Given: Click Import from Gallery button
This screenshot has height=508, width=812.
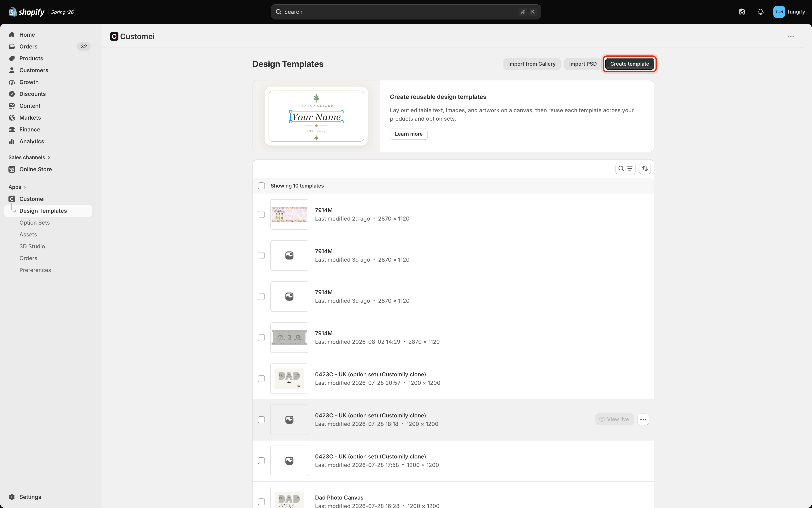Looking at the screenshot, I should [x=532, y=64].
